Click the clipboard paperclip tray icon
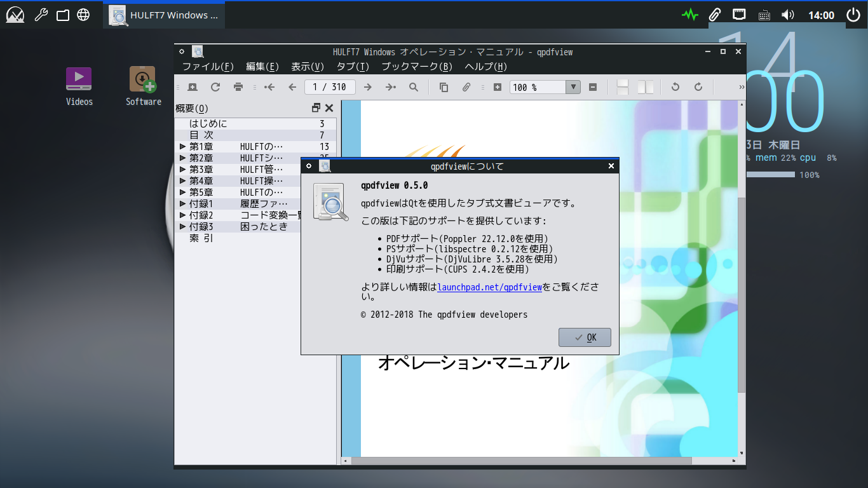 [715, 15]
